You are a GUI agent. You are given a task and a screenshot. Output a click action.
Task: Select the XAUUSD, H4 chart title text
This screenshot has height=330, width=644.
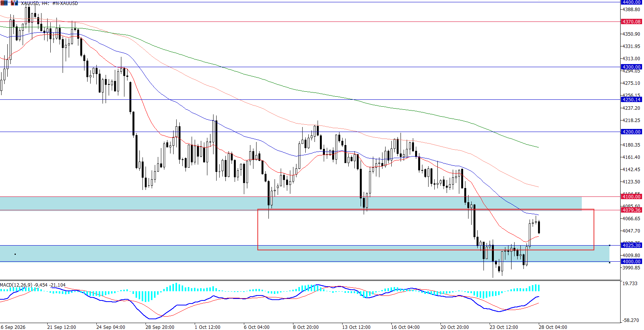click(35, 3)
